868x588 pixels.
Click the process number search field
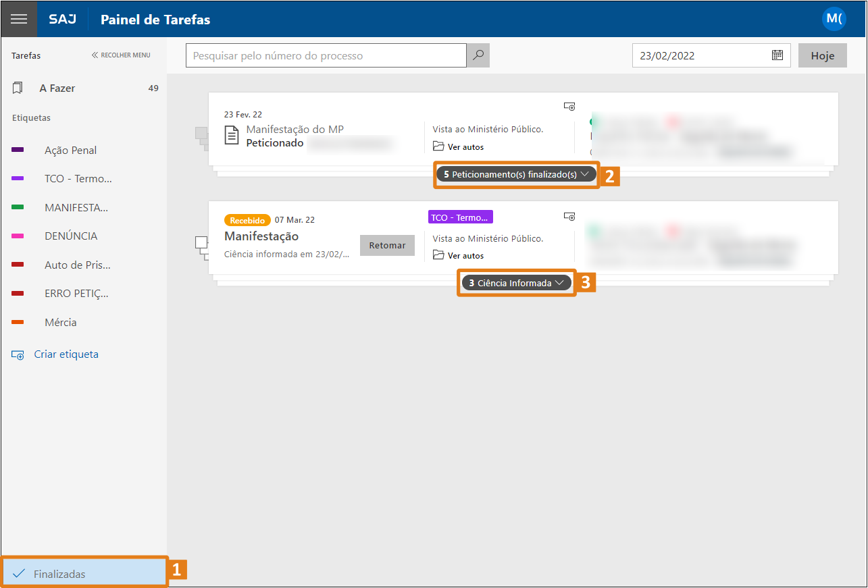(326, 56)
